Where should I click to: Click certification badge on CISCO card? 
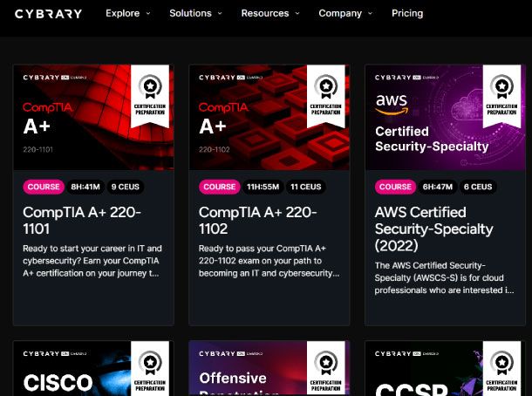click(x=150, y=368)
